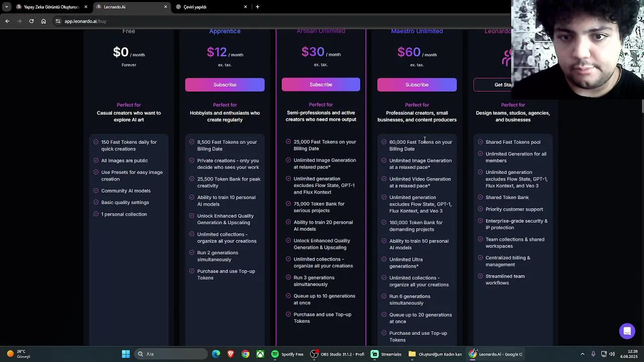This screenshot has width=644, height=362.
Task: Click the Maestro Unlimited plan title
Action: [x=417, y=31]
